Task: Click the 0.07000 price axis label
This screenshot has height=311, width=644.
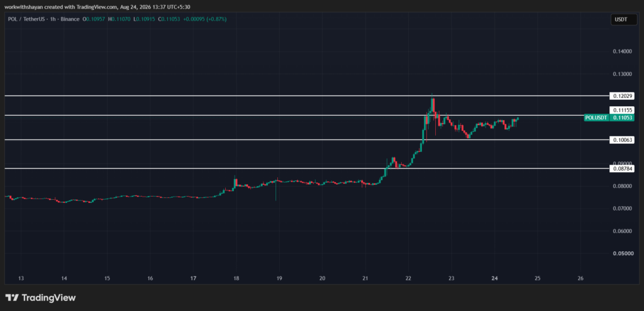Action: coord(623,209)
